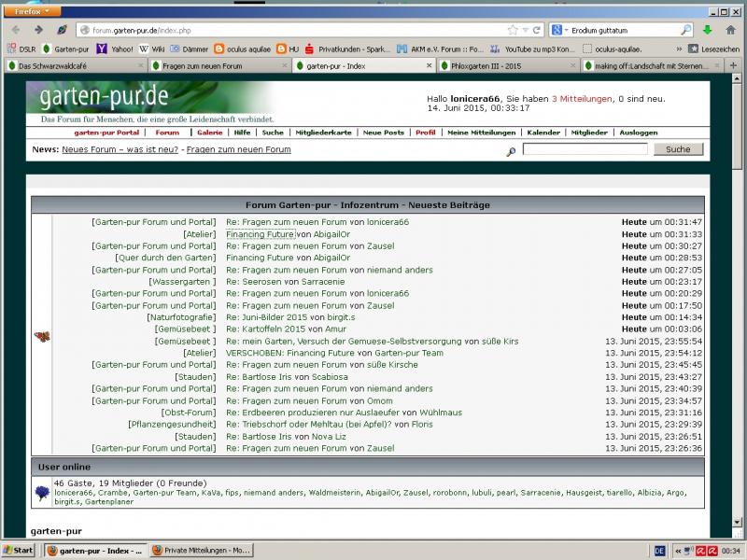
Task: Switch to the Phloxgarten III - 2015 tab
Action: [505, 66]
